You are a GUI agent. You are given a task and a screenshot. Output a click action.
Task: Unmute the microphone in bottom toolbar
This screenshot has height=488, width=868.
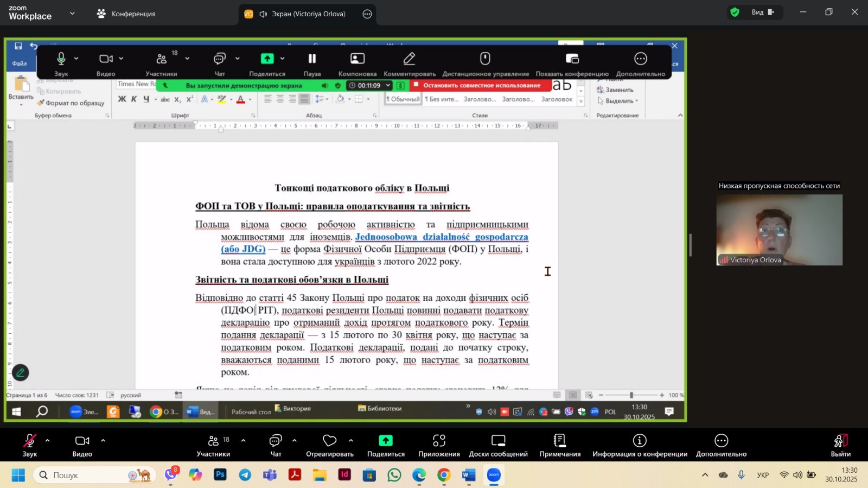tap(29, 441)
